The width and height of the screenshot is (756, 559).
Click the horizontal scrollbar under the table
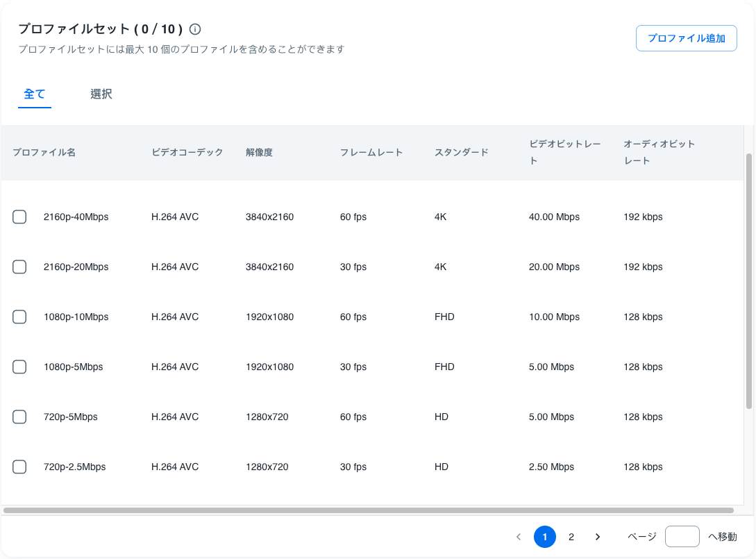[x=368, y=510]
